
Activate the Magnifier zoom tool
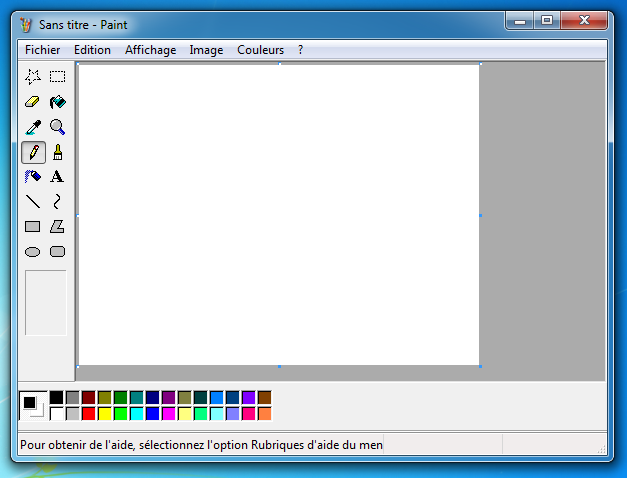tap(58, 127)
